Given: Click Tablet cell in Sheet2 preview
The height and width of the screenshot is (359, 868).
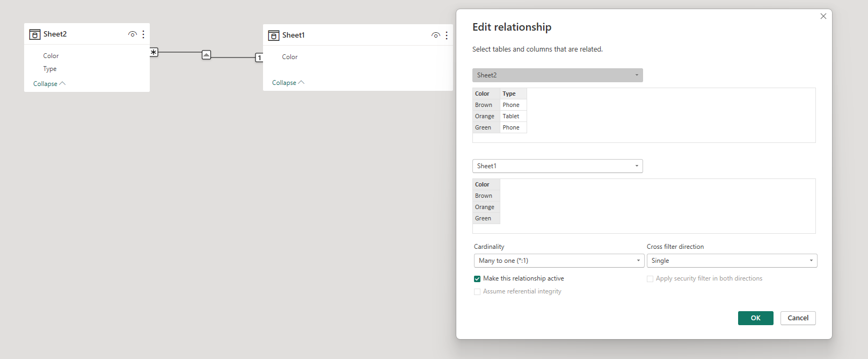Looking at the screenshot, I should point(513,116).
